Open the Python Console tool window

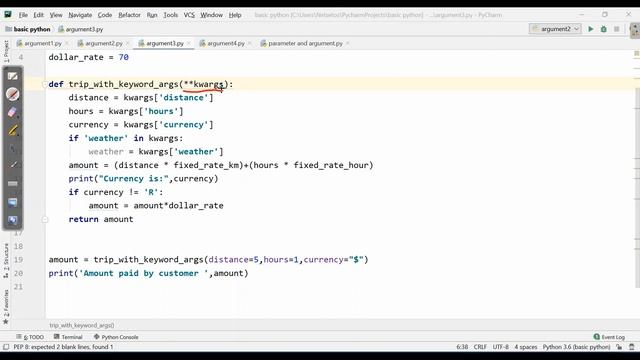116,337
